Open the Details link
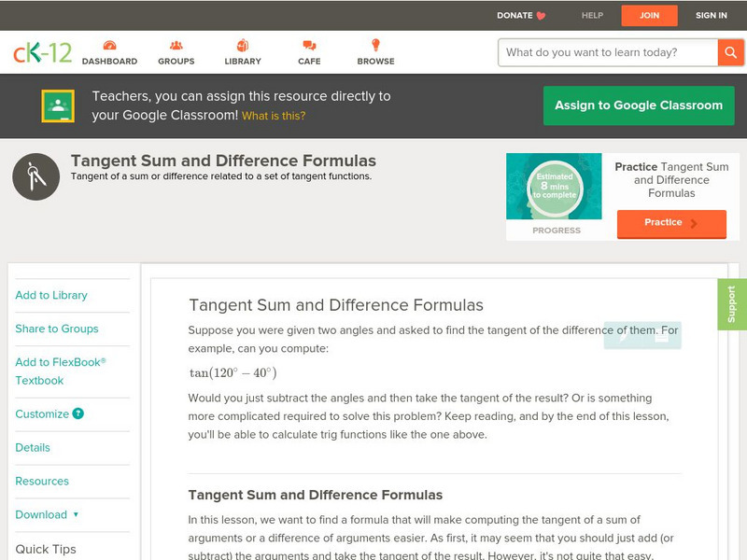This screenshot has height=560, width=747. [33, 448]
